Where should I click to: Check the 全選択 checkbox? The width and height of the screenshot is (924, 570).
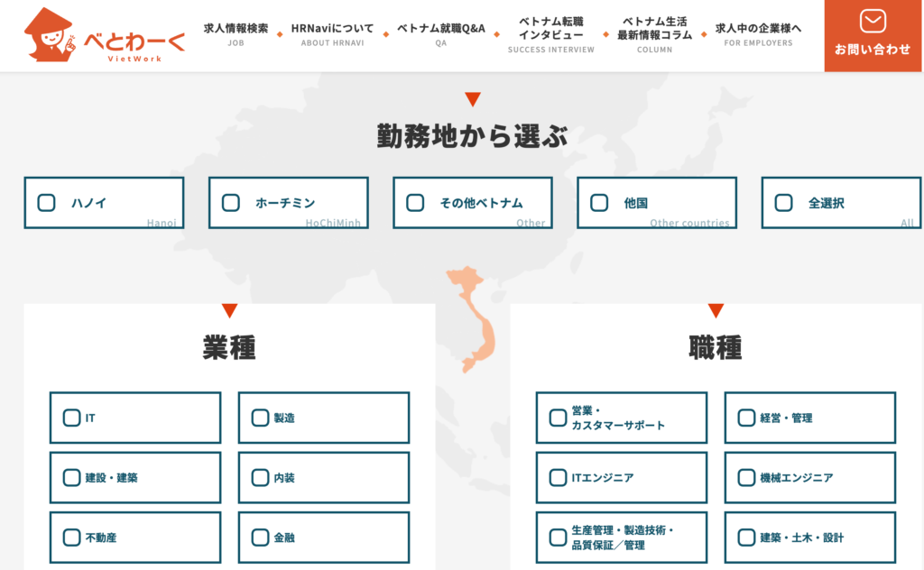(x=783, y=203)
